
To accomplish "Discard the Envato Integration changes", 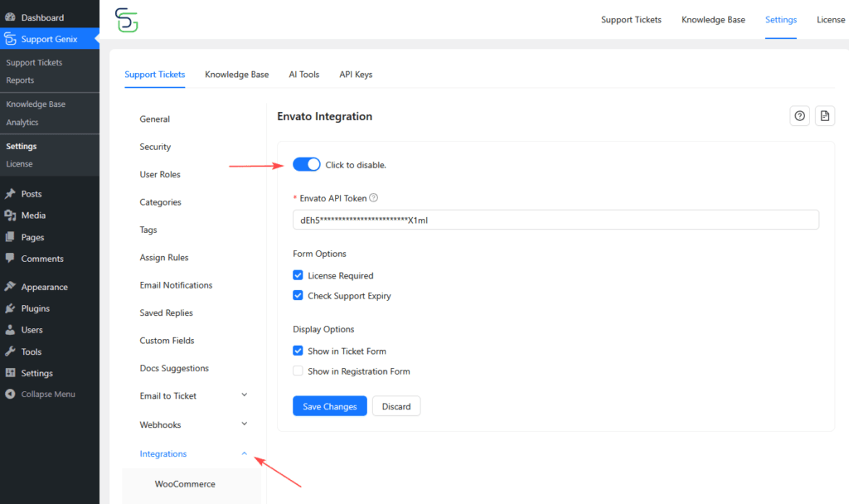I will click(395, 405).
